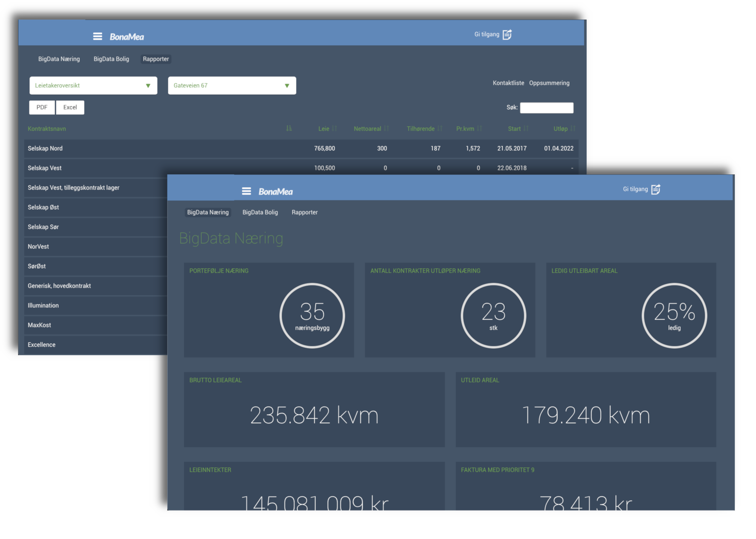This screenshot has width=756, height=539.
Task: Click Gi tilgang edit icon in front window
Action: pyautogui.click(x=655, y=189)
